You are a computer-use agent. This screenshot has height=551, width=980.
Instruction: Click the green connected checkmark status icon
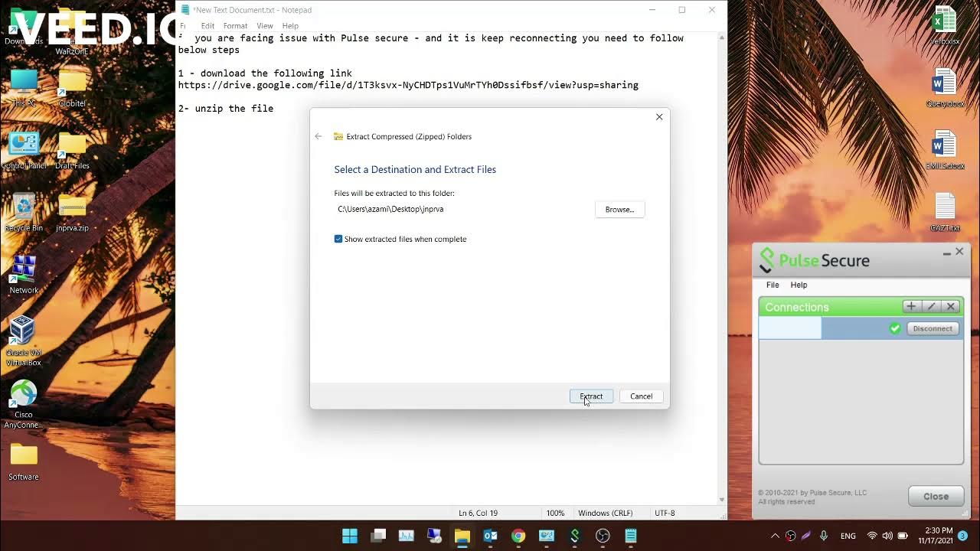[895, 328]
